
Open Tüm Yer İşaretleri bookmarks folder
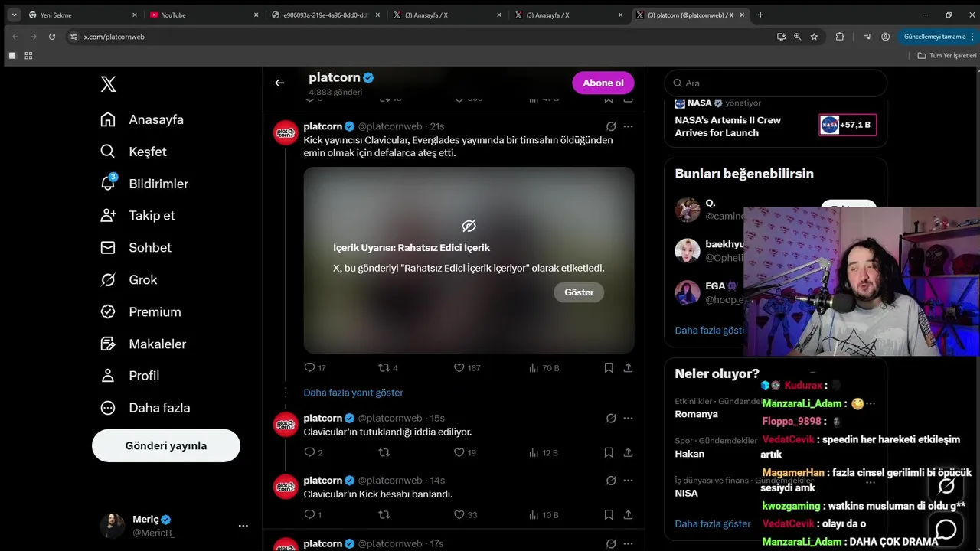tap(946, 55)
